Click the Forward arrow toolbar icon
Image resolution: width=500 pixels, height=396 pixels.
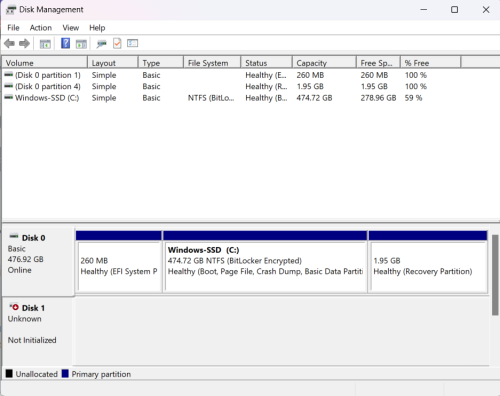24,43
